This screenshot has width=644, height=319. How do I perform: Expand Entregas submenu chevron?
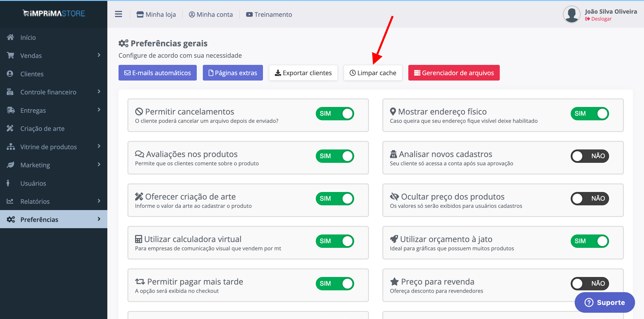[99, 110]
